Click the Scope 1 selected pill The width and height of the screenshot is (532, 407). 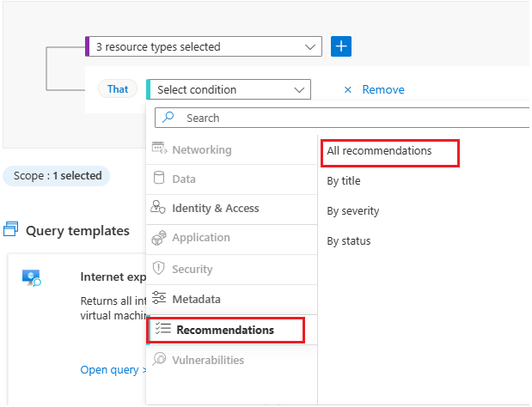pos(57,176)
